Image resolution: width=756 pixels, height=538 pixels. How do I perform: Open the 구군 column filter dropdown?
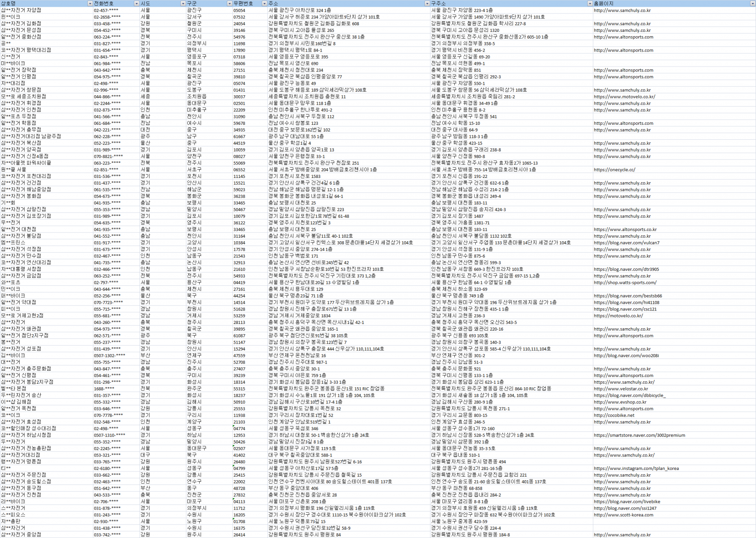[x=230, y=4]
